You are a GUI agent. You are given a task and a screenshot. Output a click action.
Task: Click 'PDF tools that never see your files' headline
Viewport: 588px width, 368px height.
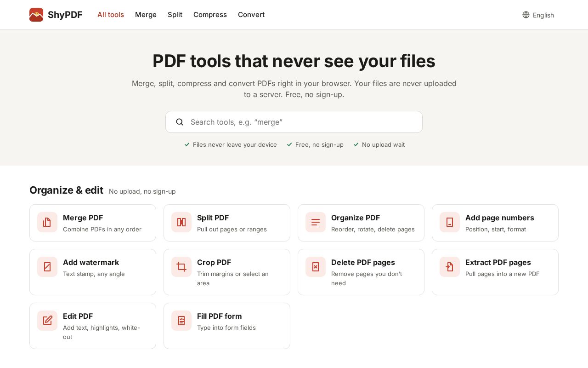pyautogui.click(x=294, y=61)
